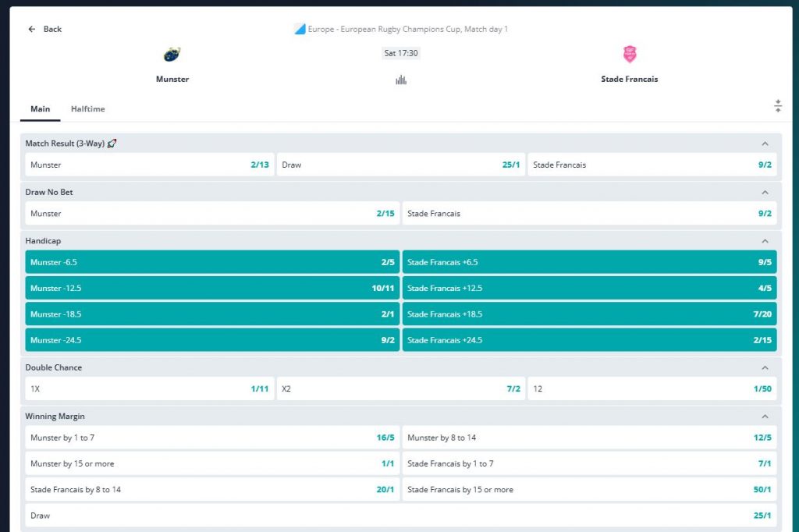Image resolution: width=799 pixels, height=532 pixels.
Task: Choose Stade Francais by 15 or more
Action: (590, 490)
